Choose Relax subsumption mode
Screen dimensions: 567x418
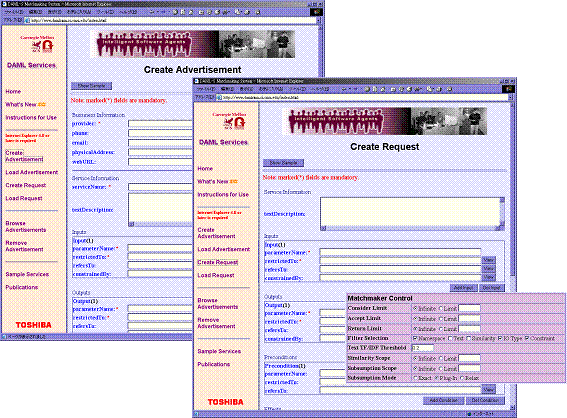[462, 378]
